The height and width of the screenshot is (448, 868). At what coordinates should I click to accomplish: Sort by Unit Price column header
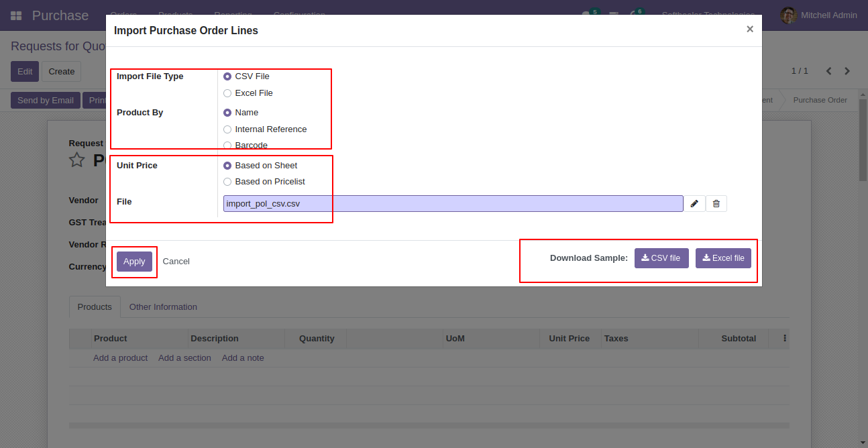571,339
